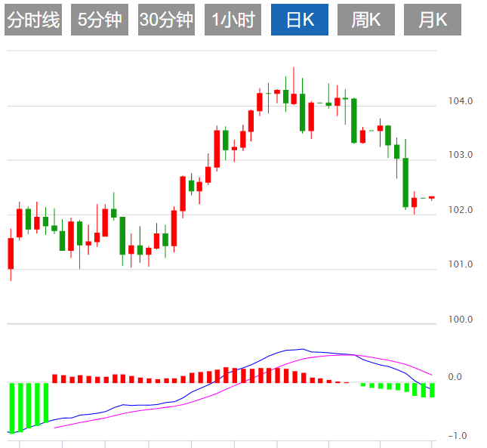Click the tall green candle falling to 102
This screenshot has width=487, height=448.
[x=405, y=182]
